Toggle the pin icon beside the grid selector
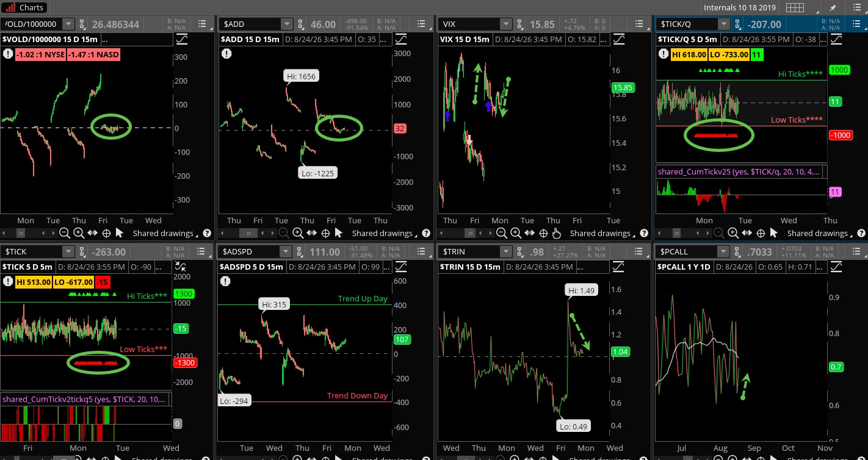 click(x=833, y=8)
